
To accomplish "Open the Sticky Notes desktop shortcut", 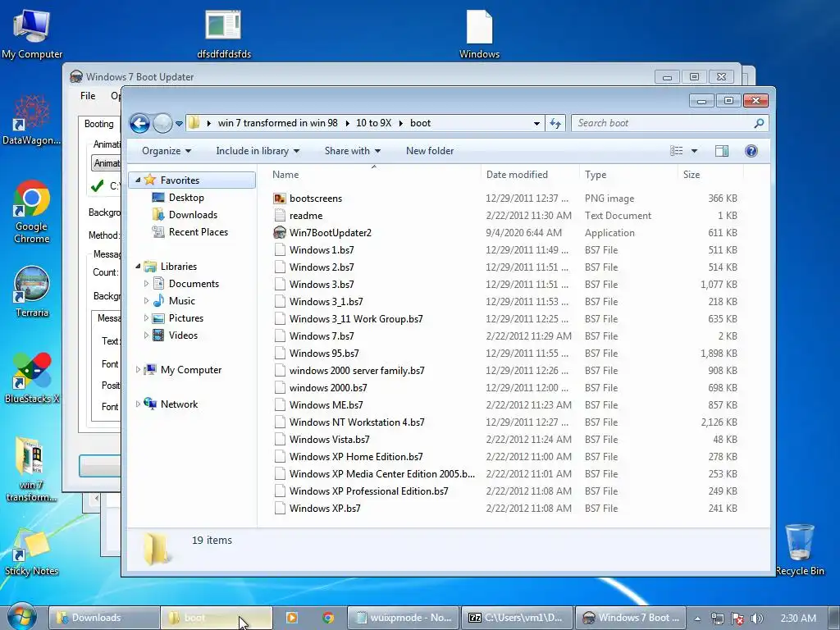I will point(32,552).
